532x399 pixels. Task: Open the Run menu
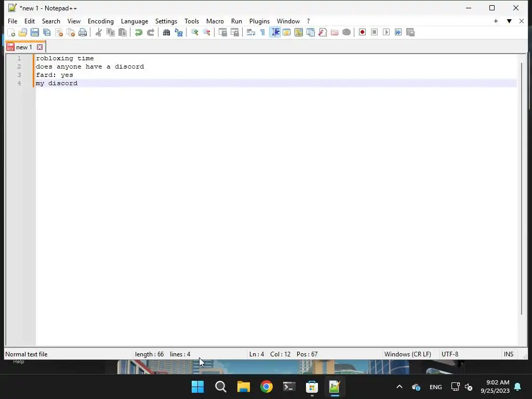click(236, 21)
